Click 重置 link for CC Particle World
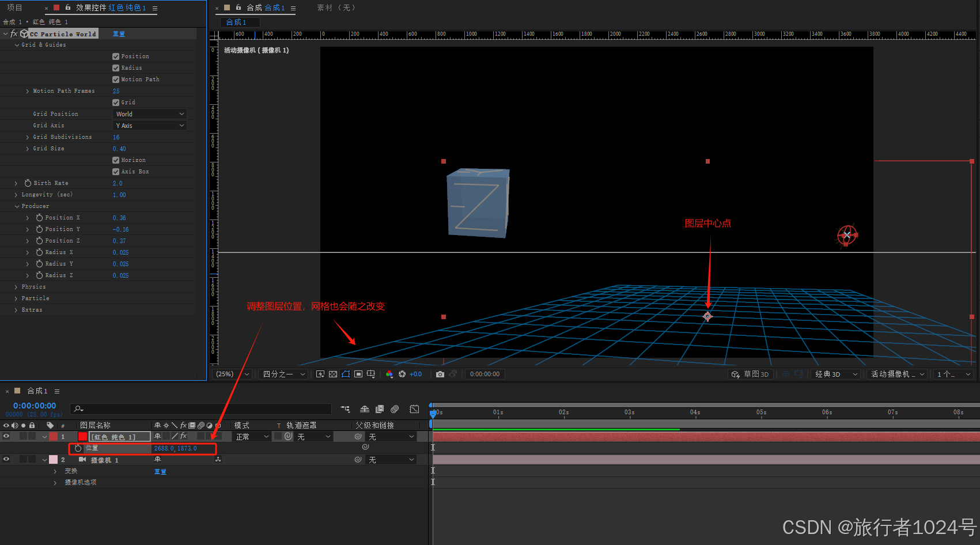The width and height of the screenshot is (980, 545). (x=119, y=34)
